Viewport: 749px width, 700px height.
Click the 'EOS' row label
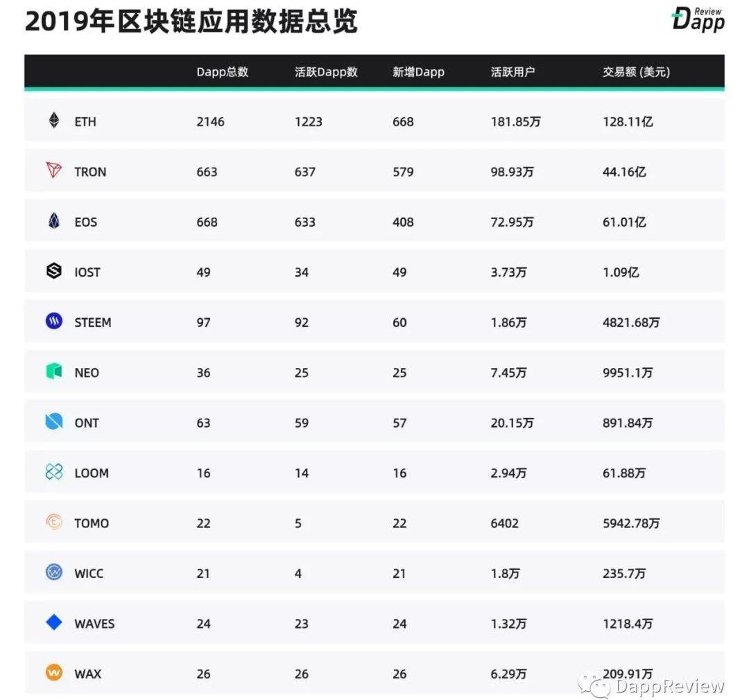[86, 222]
